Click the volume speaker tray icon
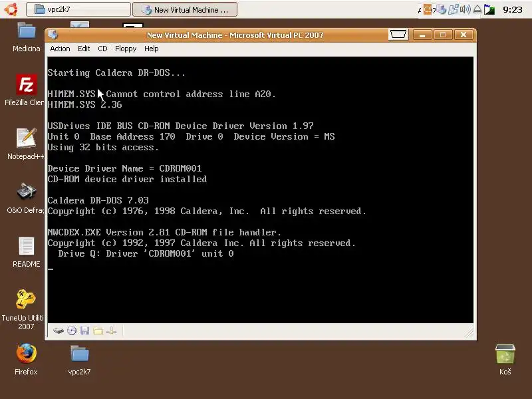 coord(465,9)
